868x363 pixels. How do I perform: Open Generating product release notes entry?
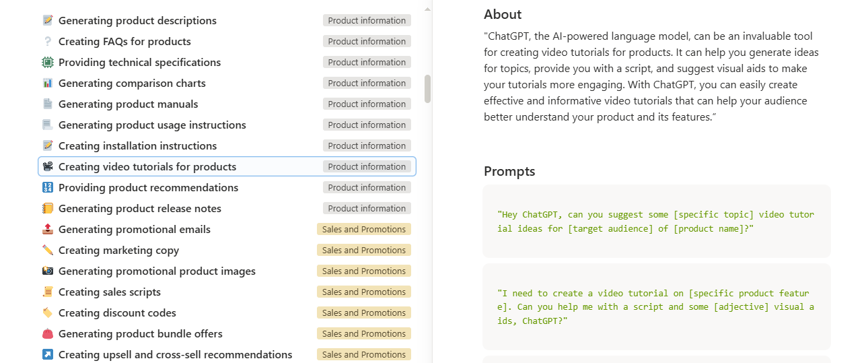click(140, 208)
